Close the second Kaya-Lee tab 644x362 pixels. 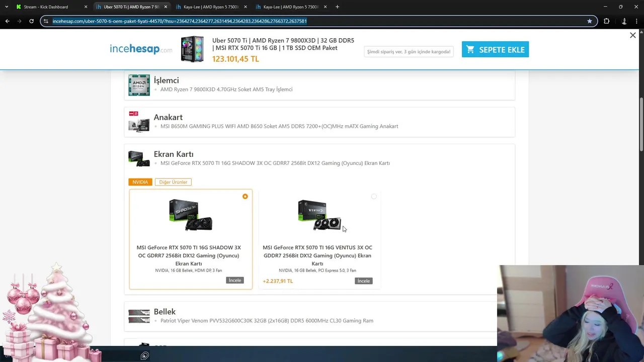click(325, 7)
